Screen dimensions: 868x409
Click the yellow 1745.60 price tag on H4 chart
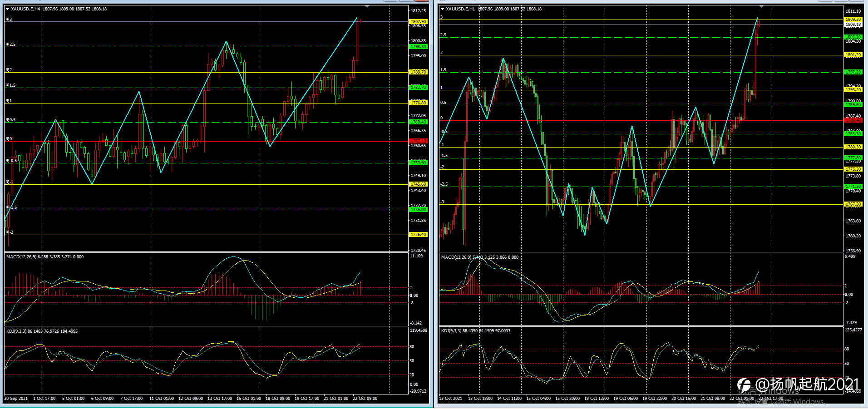point(418,184)
